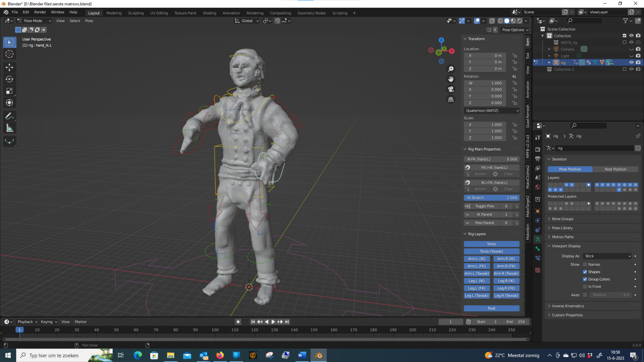Activate the Scale tool
Image resolution: width=644 pixels, height=362 pixels.
point(9,91)
